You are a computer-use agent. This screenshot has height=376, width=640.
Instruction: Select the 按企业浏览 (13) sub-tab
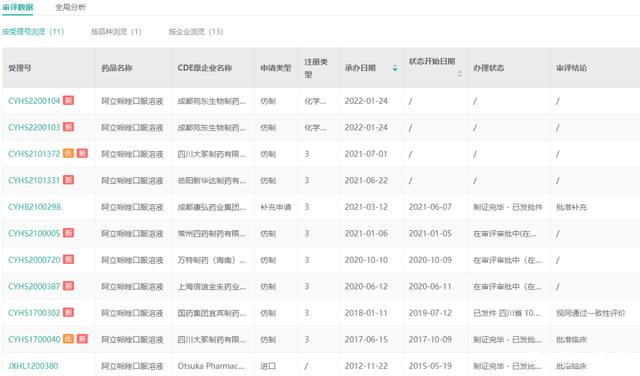(196, 31)
